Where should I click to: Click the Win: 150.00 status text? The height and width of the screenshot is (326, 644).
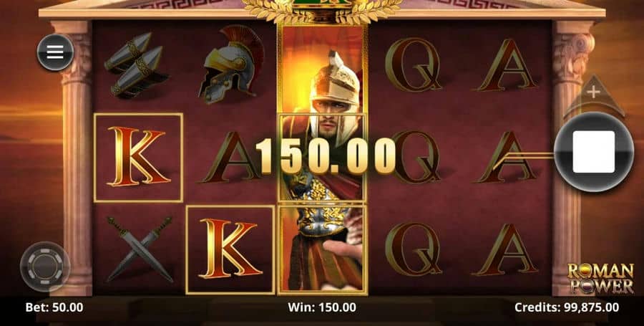pos(322,307)
